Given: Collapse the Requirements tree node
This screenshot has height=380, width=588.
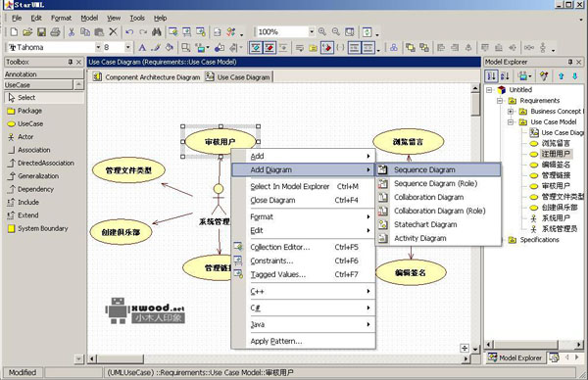Looking at the screenshot, I should 500,101.
